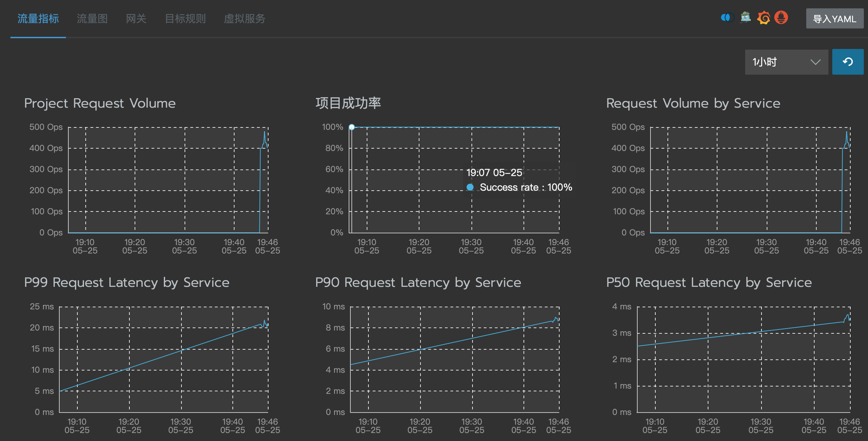The width and height of the screenshot is (868, 441).
Task: Switch to the 网关 tab
Action: point(136,18)
